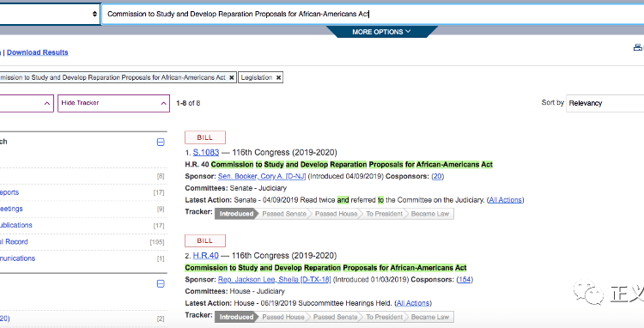The image size is (644, 328).
Task: Open sponsor Sen. Booker, Cory A. link
Action: tap(262, 176)
